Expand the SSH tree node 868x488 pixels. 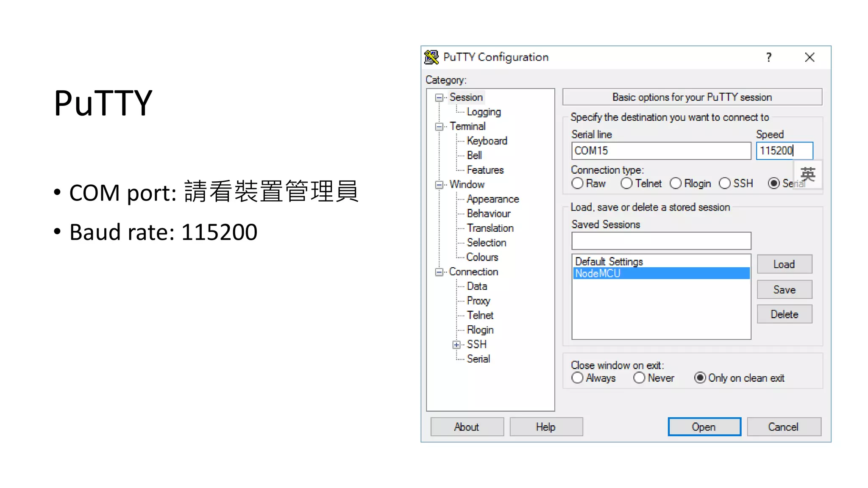(x=456, y=345)
